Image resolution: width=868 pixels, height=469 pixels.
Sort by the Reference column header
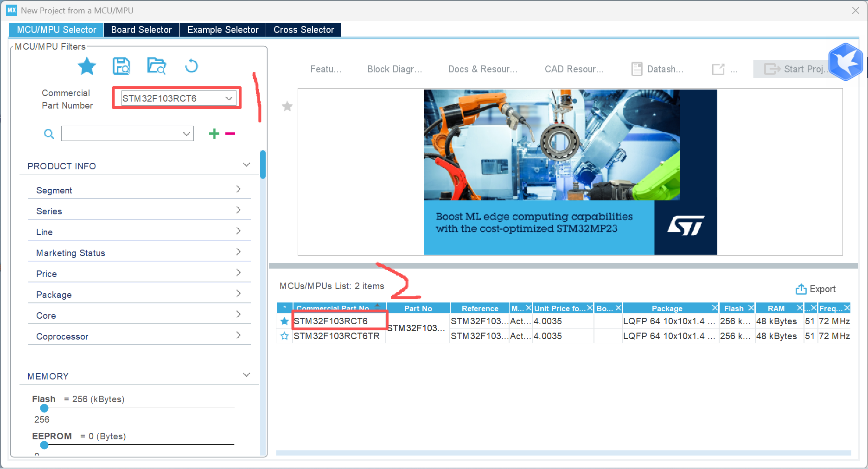[480, 308]
